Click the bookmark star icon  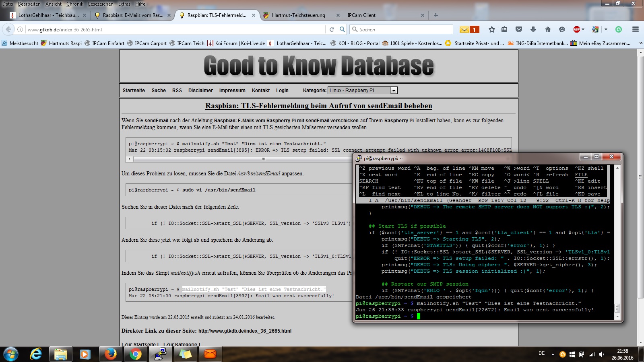(x=491, y=29)
